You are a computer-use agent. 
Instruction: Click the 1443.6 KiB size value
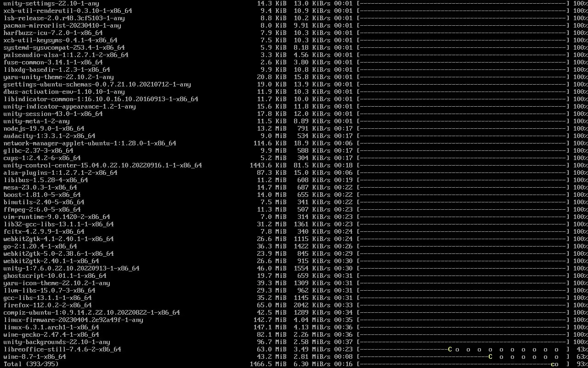pyautogui.click(x=268, y=165)
